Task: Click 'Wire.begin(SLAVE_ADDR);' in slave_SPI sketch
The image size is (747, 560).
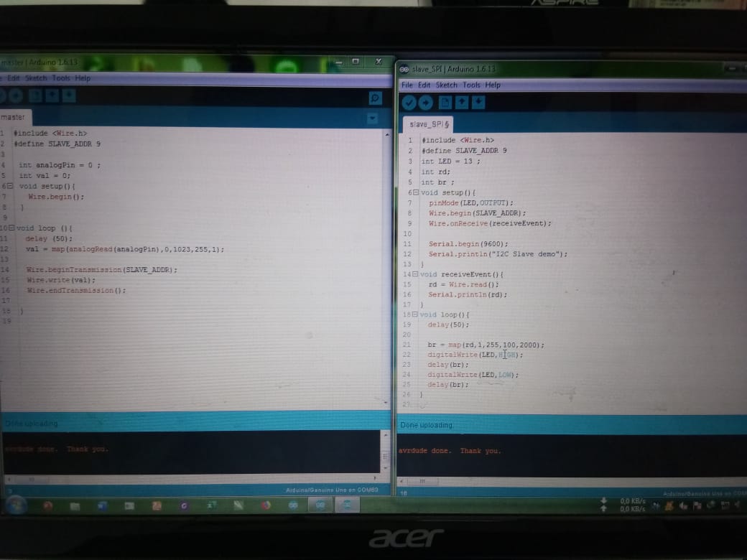Action: (478, 213)
